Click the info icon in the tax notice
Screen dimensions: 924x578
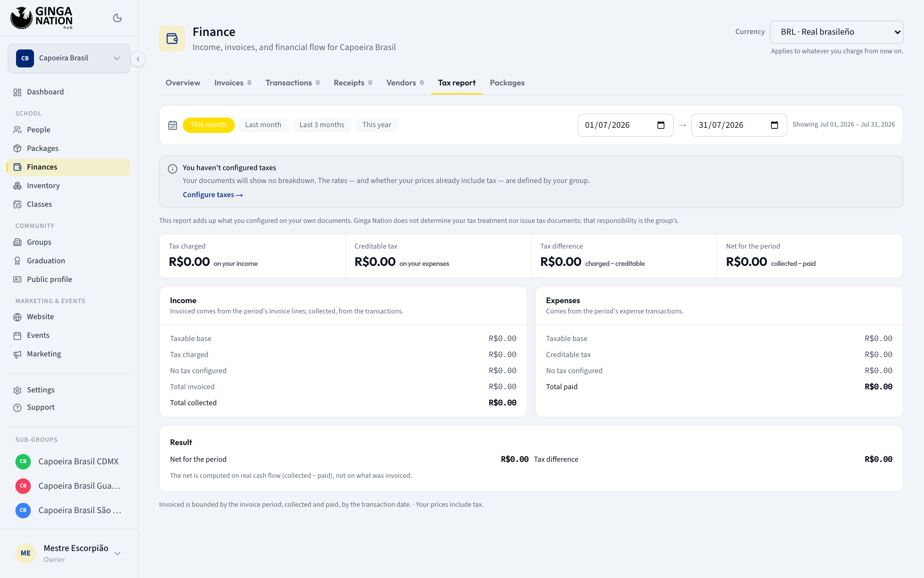click(173, 169)
